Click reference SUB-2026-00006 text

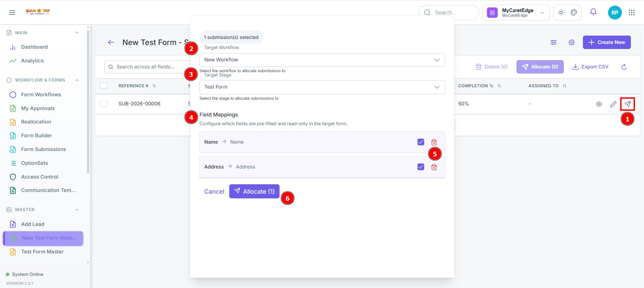tap(139, 104)
